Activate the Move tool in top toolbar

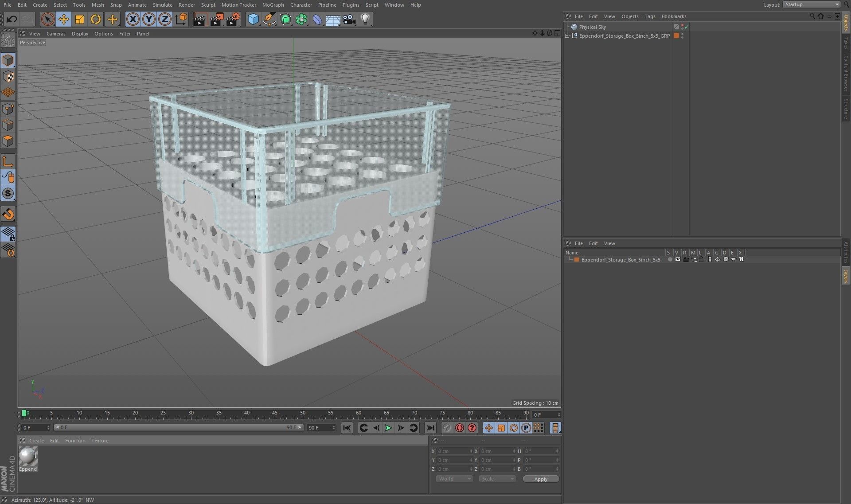pyautogui.click(x=64, y=19)
